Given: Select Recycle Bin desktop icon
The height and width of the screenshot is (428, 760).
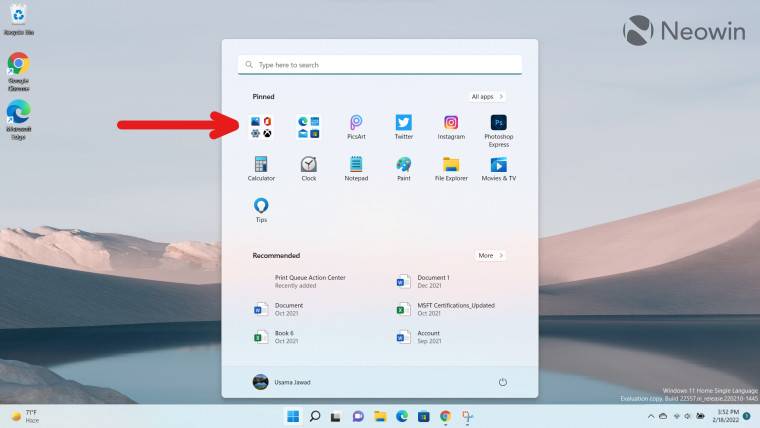Looking at the screenshot, I should (18, 19).
